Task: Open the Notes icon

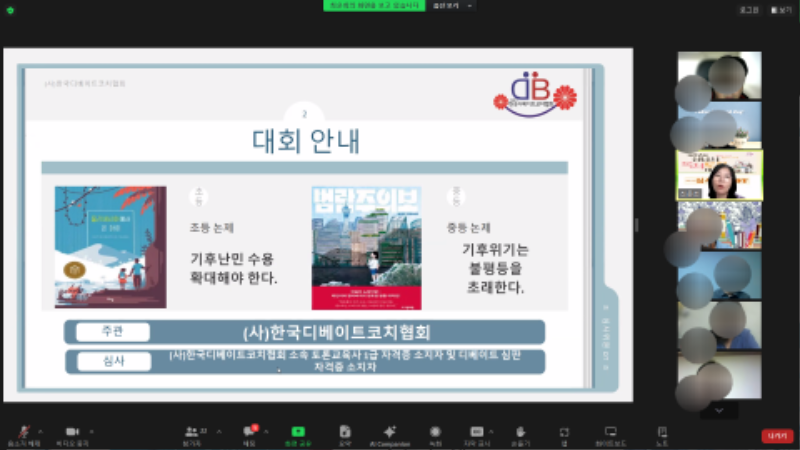Action: coord(662,432)
